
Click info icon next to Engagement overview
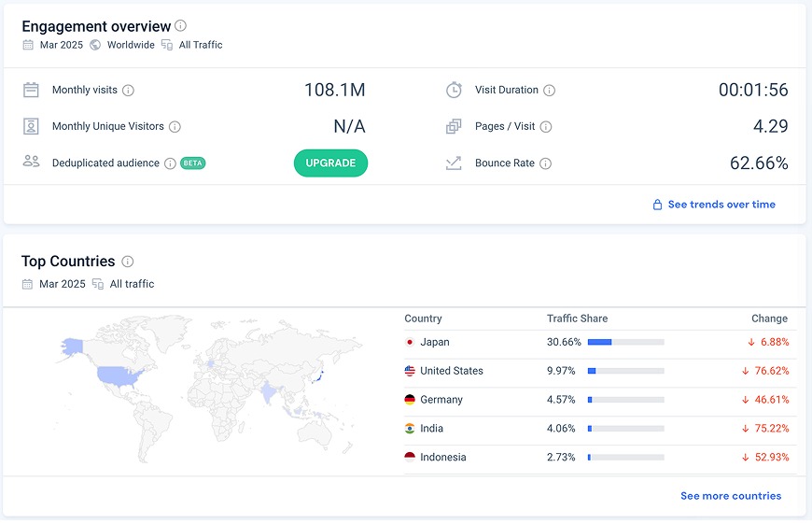coord(181,26)
